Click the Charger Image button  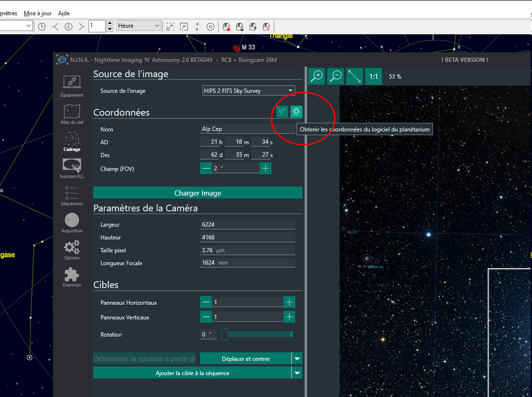pyautogui.click(x=198, y=193)
